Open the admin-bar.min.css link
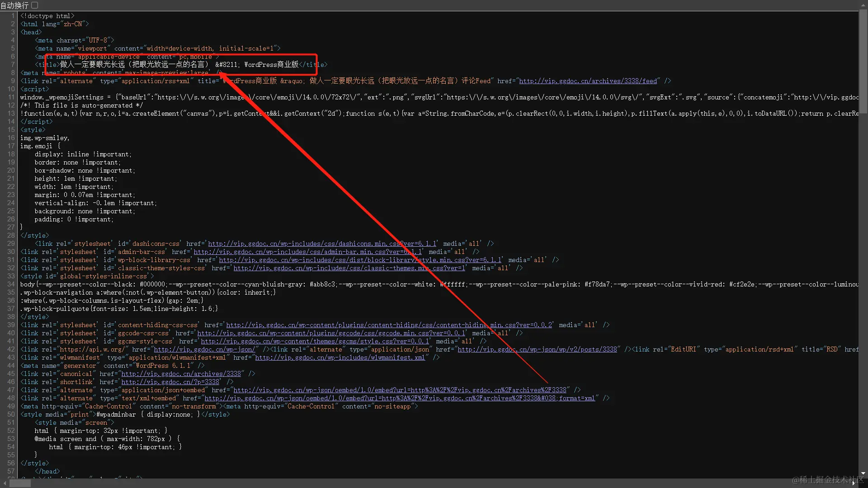The image size is (868, 488). [307, 252]
